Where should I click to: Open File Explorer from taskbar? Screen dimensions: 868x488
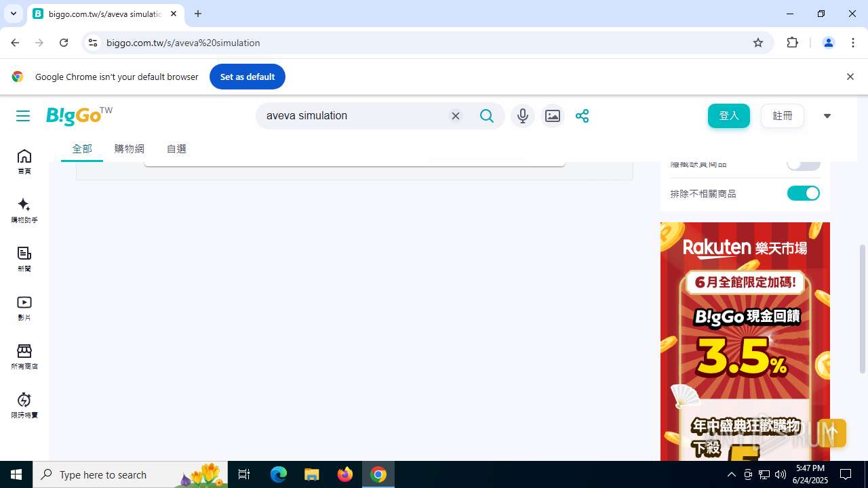pyautogui.click(x=311, y=474)
